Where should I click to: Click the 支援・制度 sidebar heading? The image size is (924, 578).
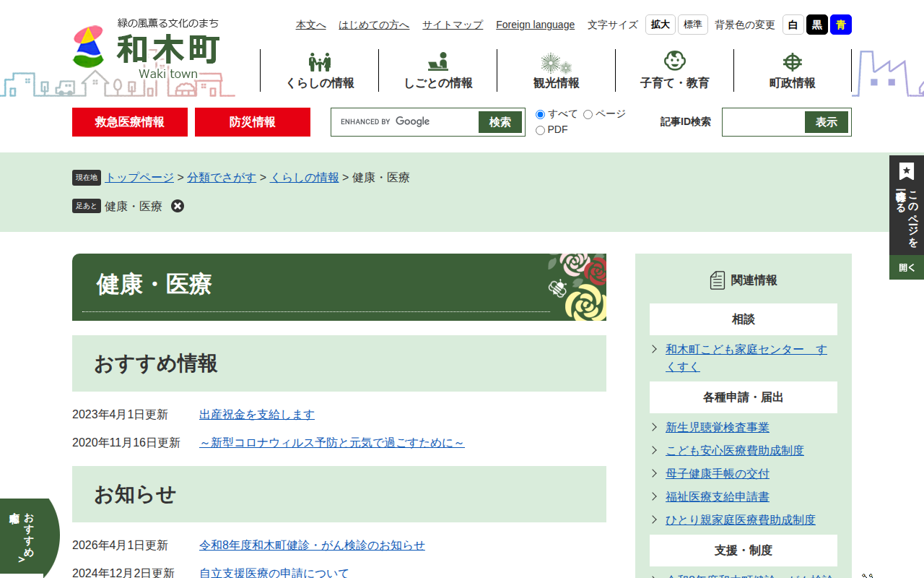744,551
